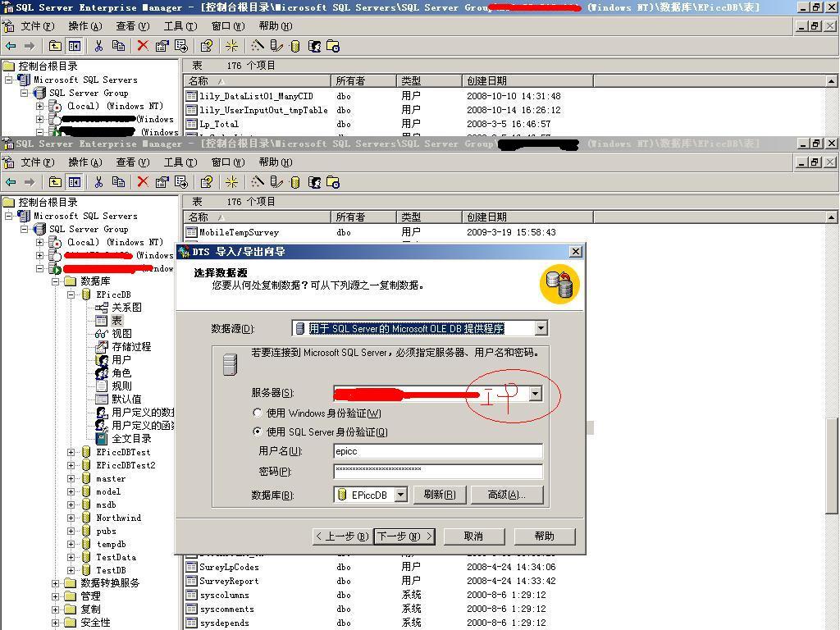The height and width of the screenshot is (630, 840).
Task: Click New Database icon in background top window
Action: [294, 46]
